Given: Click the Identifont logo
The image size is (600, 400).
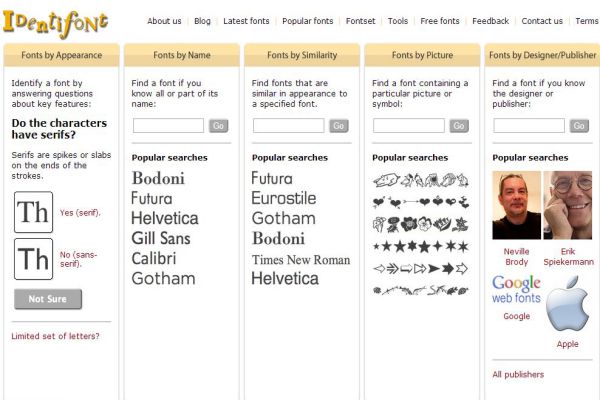Looking at the screenshot, I should (x=55, y=24).
